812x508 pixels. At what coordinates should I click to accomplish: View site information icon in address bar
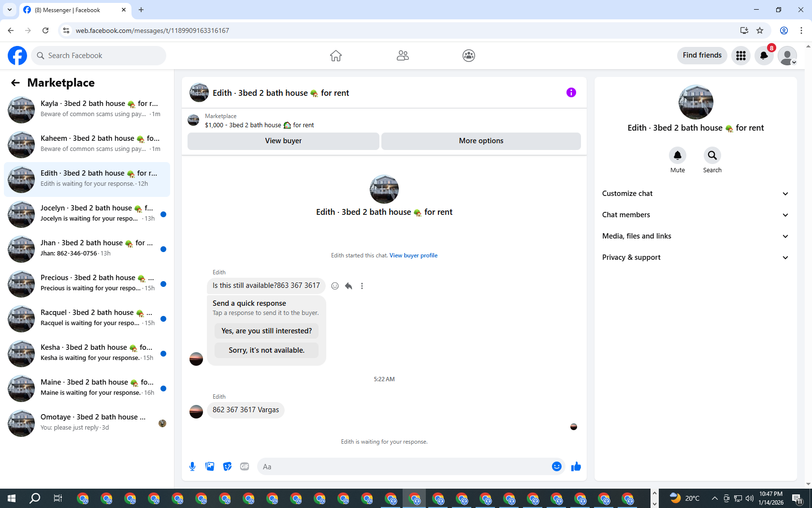[x=66, y=30]
